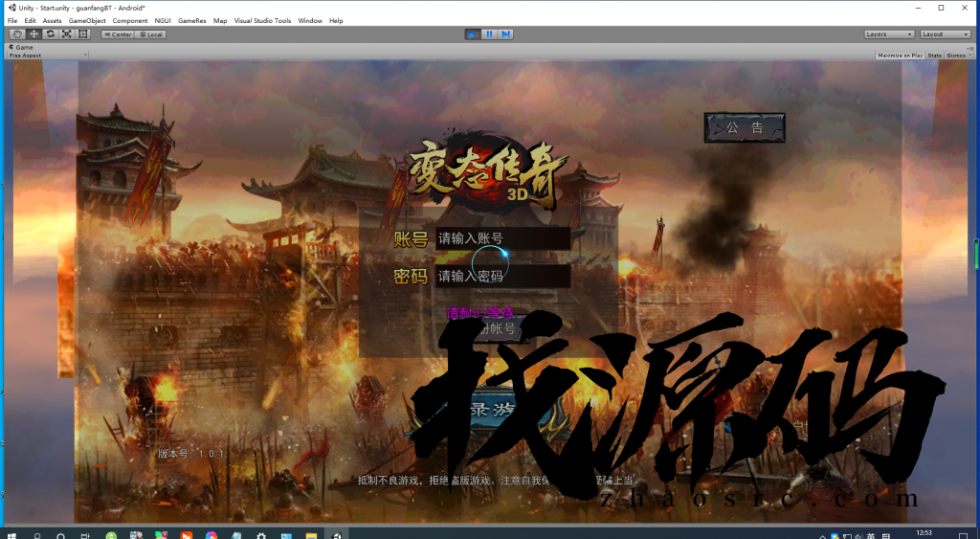Toggle Maximize on Play
Screen dimensions: 980x539
click(x=900, y=56)
